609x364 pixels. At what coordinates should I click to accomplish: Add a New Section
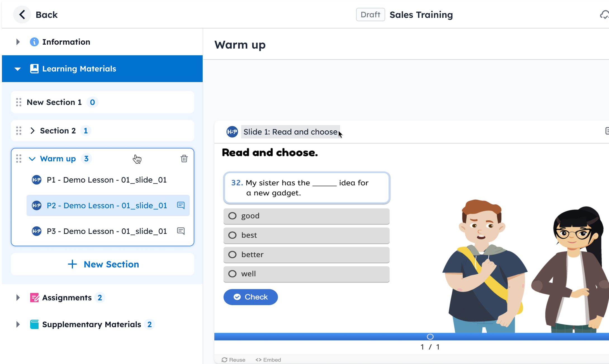[x=103, y=264]
